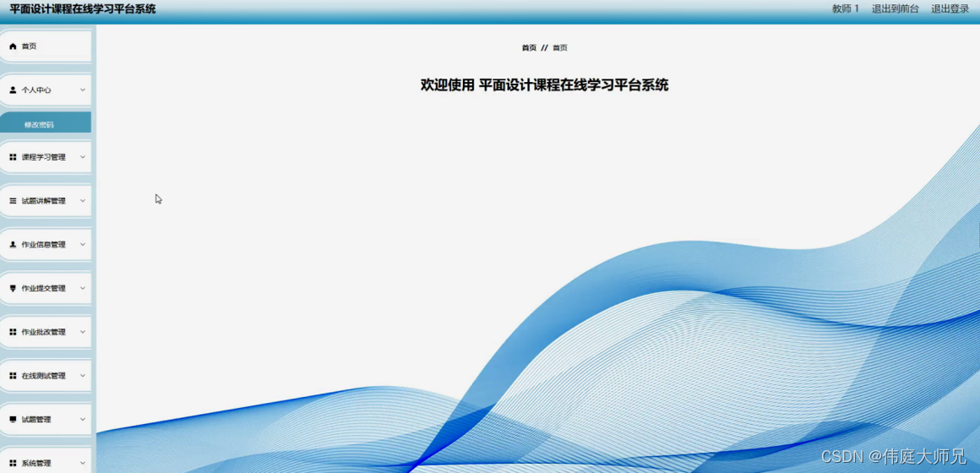This screenshot has width=980, height=473.
Task: Open 课程学习管理 menu label
Action: pyautogui.click(x=43, y=157)
